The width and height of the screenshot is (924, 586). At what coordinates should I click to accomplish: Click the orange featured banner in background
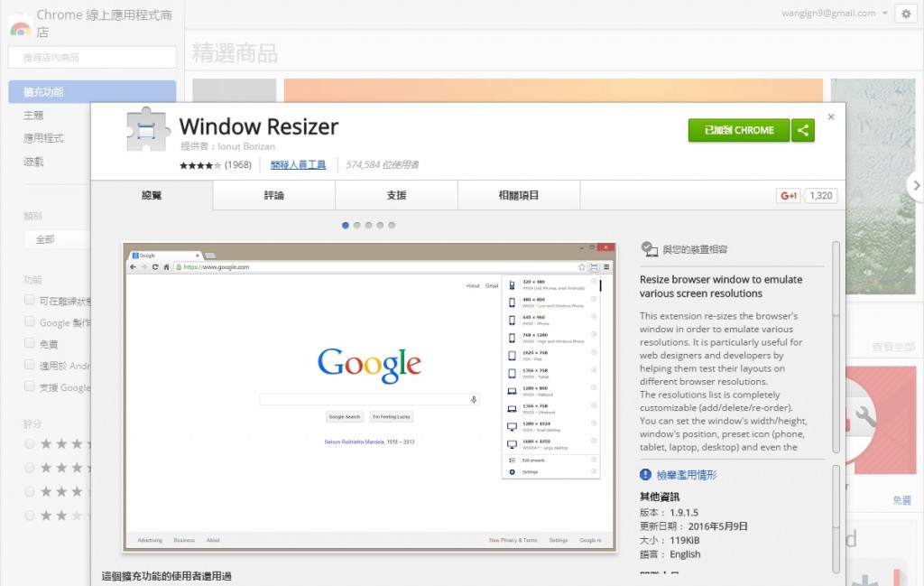553,90
